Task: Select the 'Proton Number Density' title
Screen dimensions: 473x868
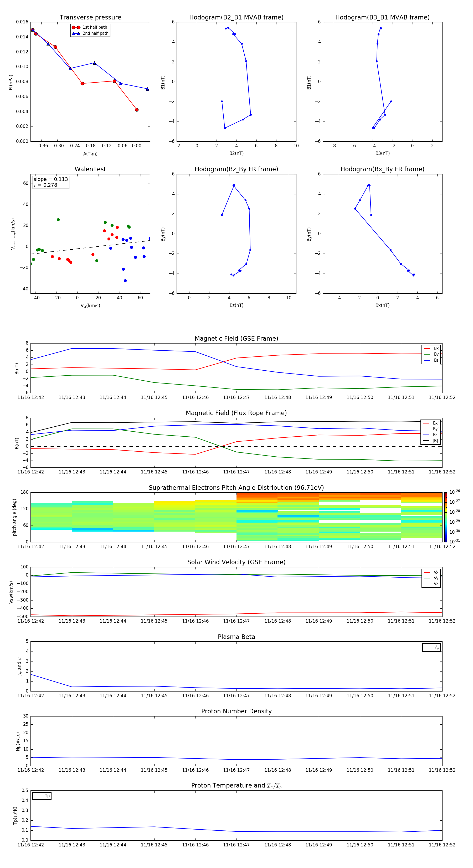Action: 236,711
